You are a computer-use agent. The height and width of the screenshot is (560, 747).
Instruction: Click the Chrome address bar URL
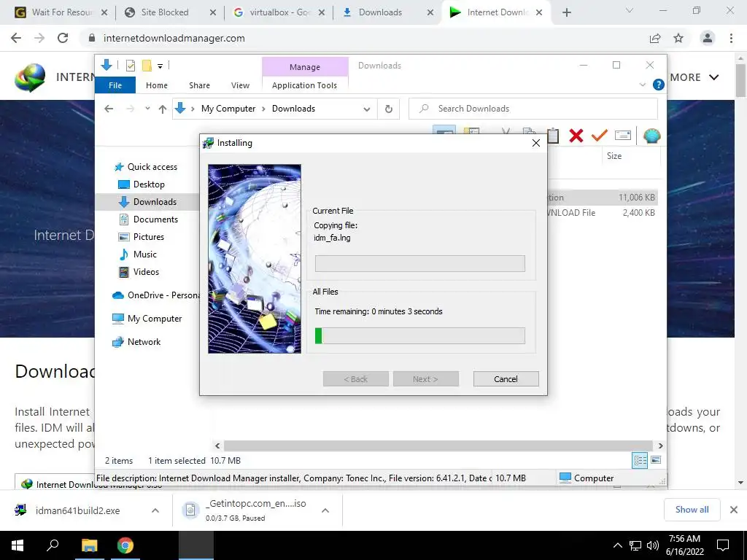[x=174, y=38]
